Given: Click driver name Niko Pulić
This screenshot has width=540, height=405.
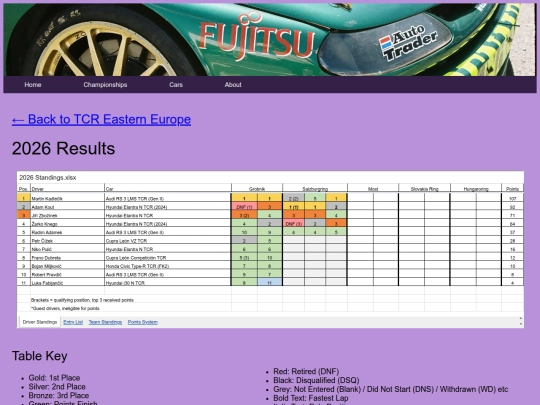Looking at the screenshot, I should coord(42,249).
